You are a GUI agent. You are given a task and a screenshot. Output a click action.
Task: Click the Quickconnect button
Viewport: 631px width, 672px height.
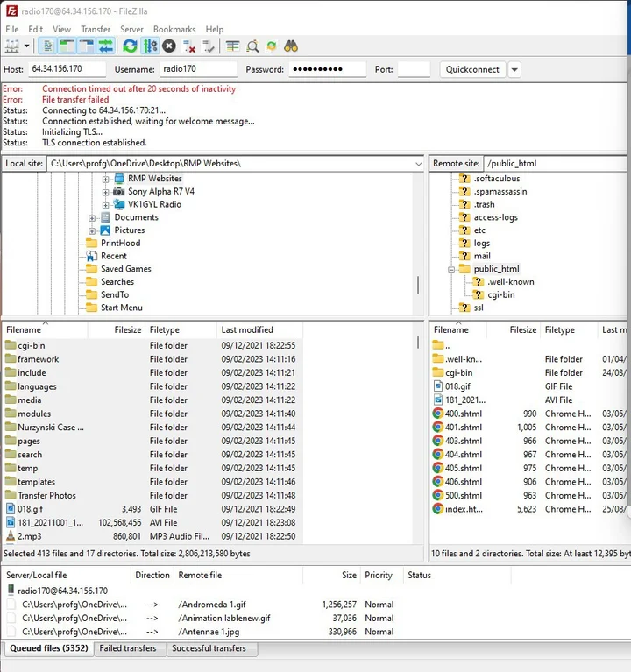(x=472, y=69)
